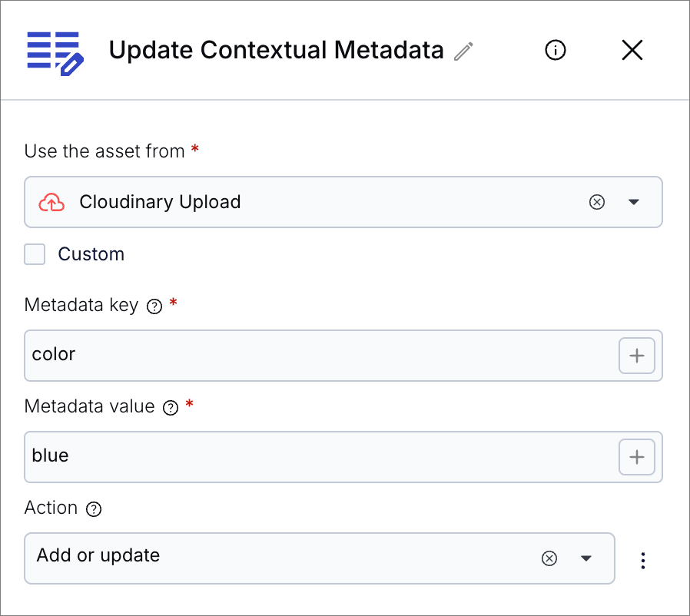Click the Metadata key help icon
The width and height of the screenshot is (690, 616).
click(x=154, y=306)
